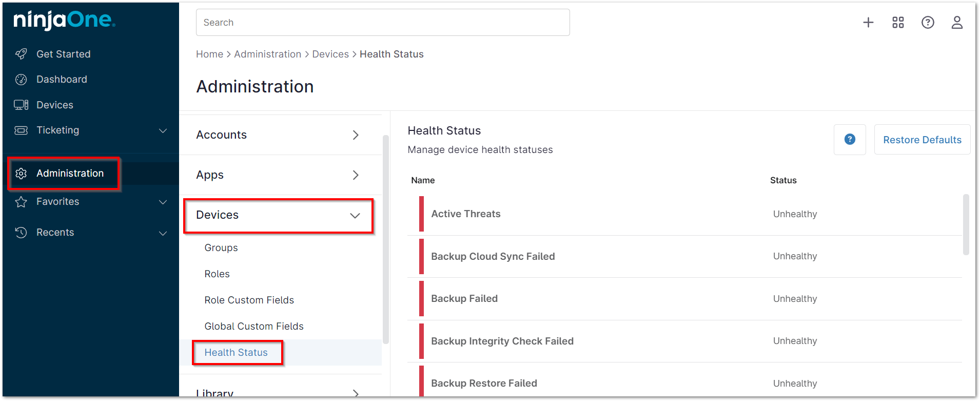Open Administration settings gear icon
The image size is (980, 401).
pos(21,173)
